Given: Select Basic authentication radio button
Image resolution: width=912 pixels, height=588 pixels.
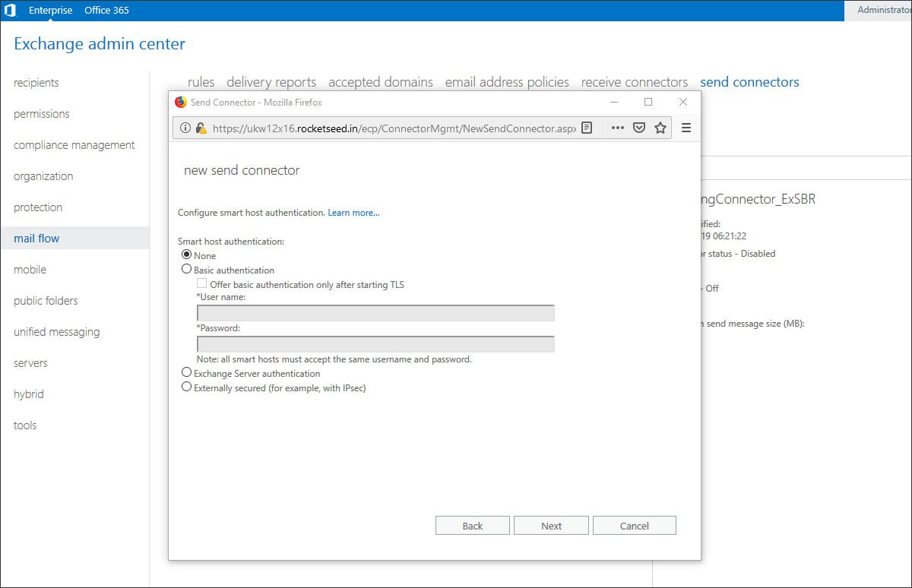Looking at the screenshot, I should [187, 269].
